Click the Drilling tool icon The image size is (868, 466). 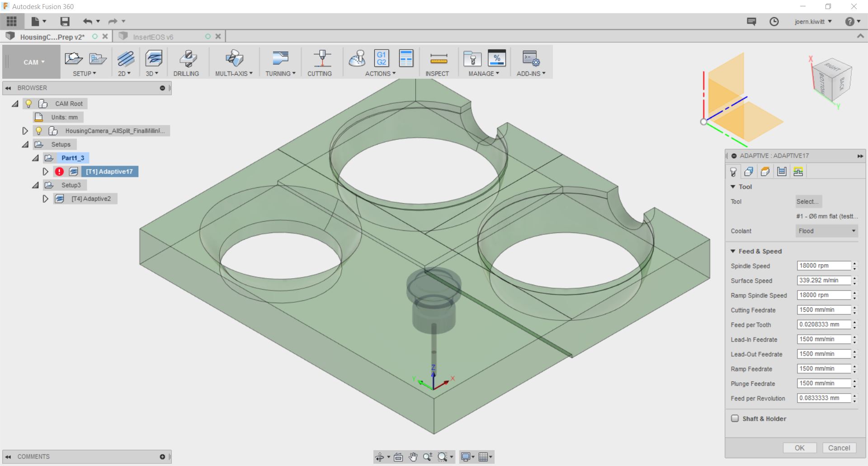pyautogui.click(x=188, y=58)
